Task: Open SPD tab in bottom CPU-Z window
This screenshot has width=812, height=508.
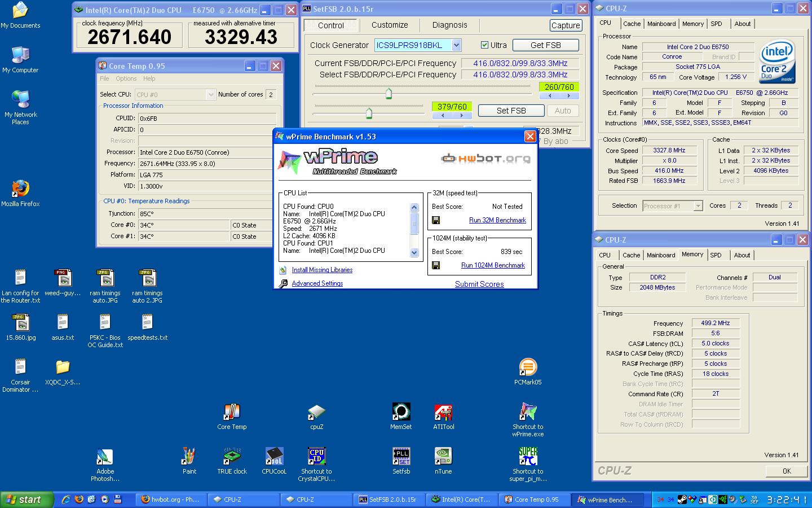Action: tap(716, 255)
